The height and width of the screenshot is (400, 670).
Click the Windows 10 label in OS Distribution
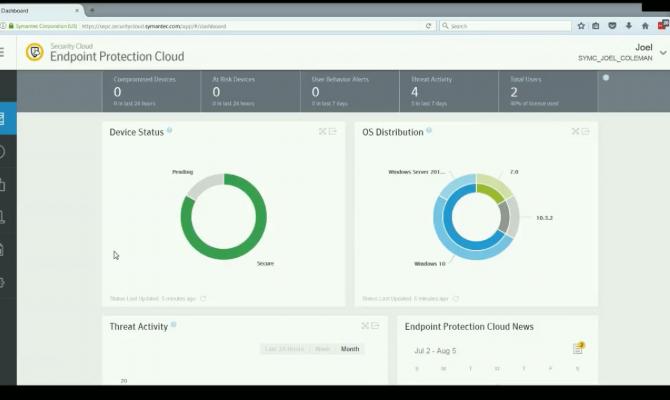(430, 264)
